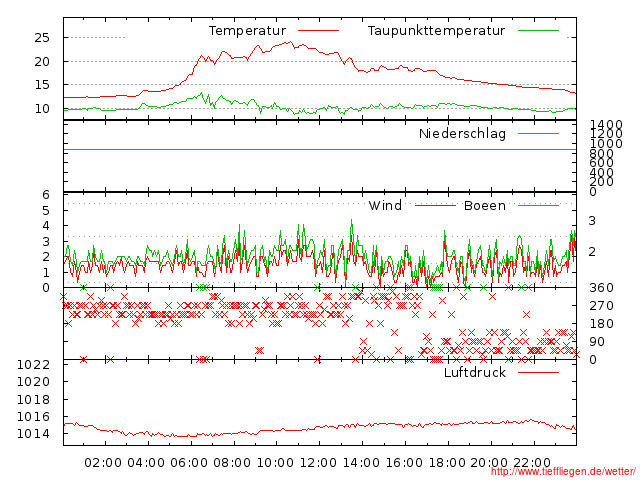The height and width of the screenshot is (480, 640).
Task: Click the Luftdruck legend label
Action: (475, 373)
